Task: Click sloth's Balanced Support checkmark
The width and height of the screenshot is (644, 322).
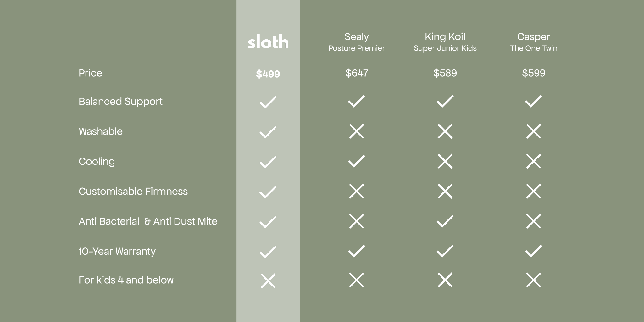Action: (268, 102)
